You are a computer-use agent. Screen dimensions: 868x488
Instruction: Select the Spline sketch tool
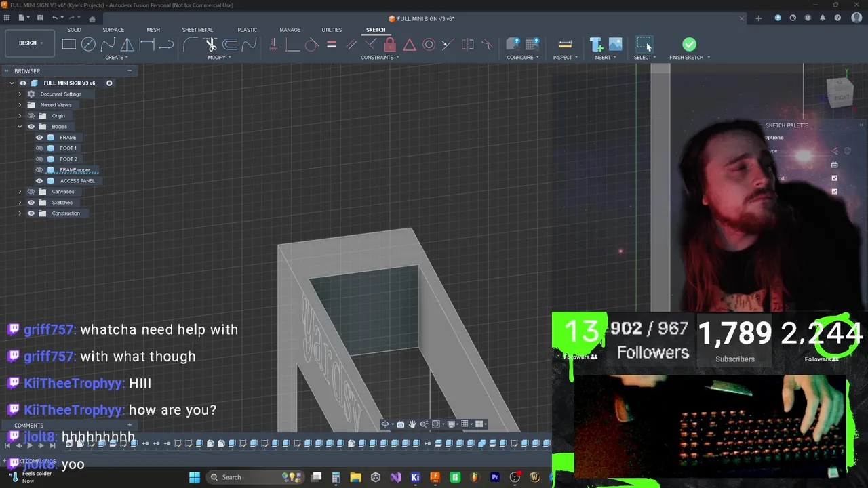[x=108, y=45]
